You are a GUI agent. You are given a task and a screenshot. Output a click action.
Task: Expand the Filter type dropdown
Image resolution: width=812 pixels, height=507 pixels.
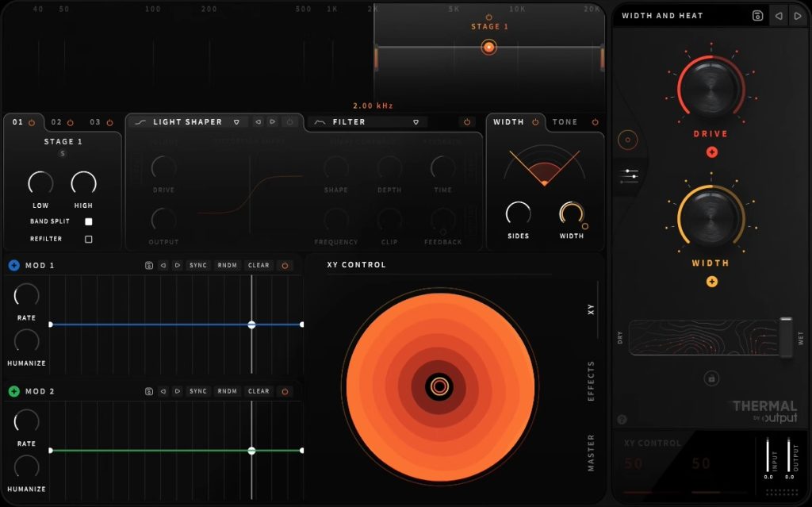pos(416,122)
